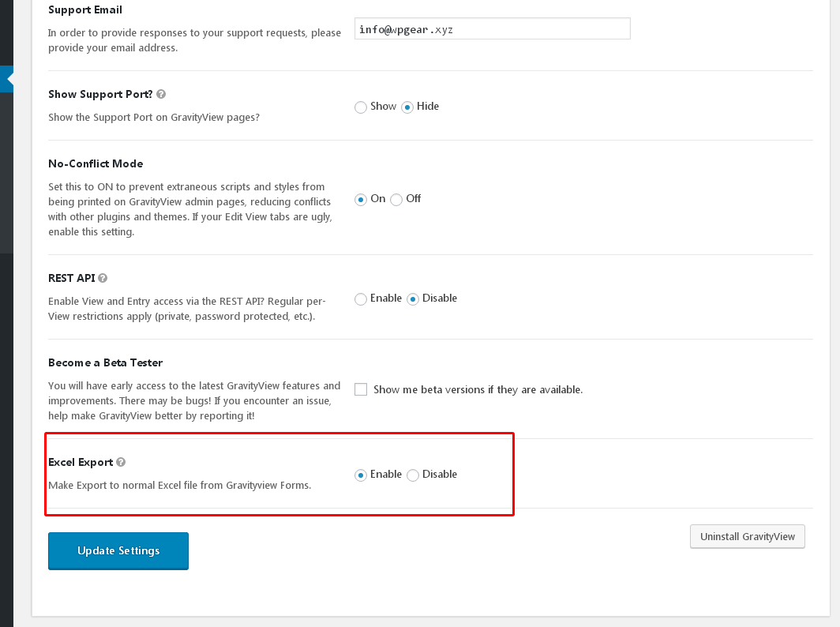Screen dimensions: 840x627
Task: Enable the REST API option
Action: 361,299
